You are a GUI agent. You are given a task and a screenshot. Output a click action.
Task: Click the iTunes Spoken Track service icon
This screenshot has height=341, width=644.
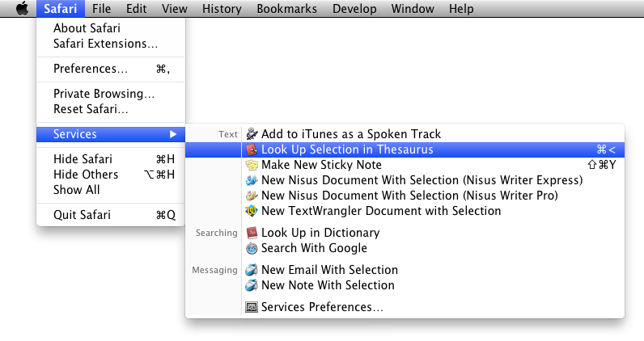252,134
